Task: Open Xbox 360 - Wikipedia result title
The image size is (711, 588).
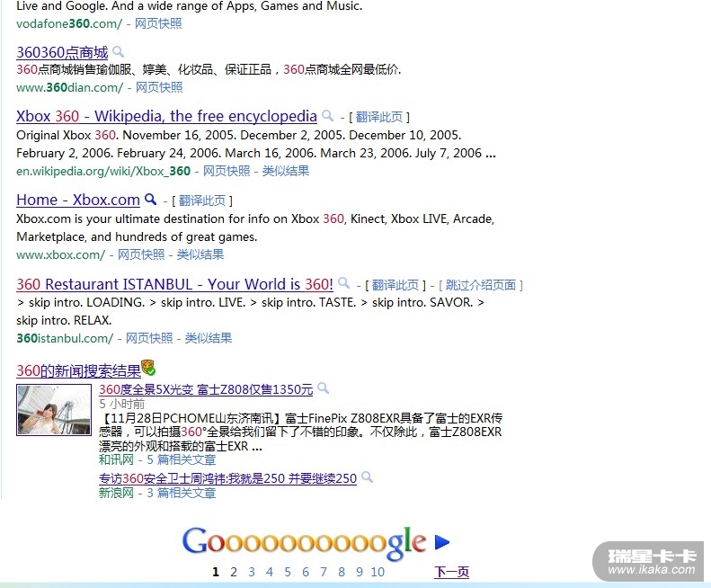Action: tap(166, 117)
